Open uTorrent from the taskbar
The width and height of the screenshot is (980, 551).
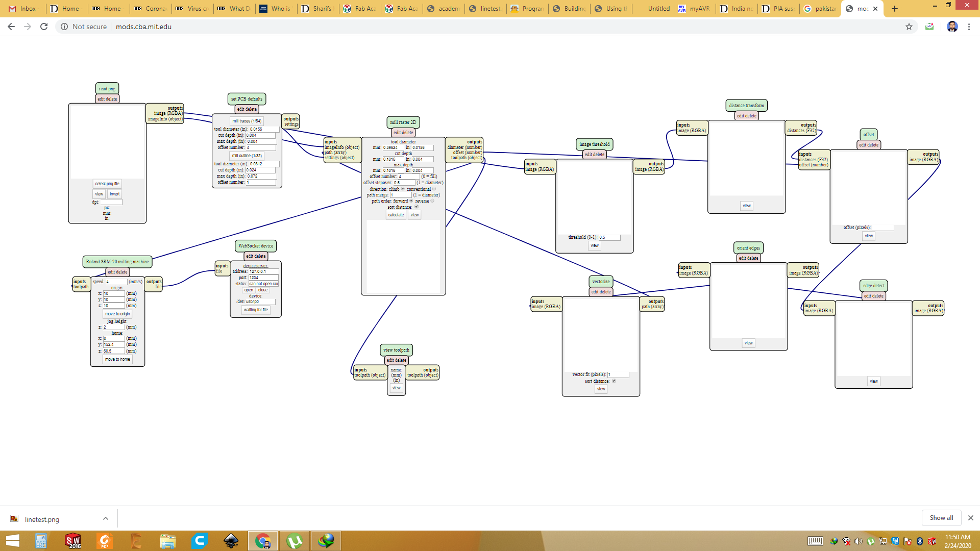pyautogui.click(x=295, y=541)
